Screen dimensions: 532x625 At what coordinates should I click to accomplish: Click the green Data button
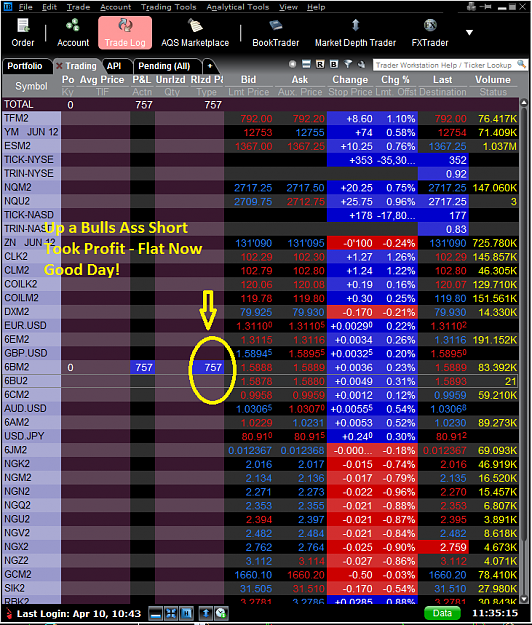click(442, 613)
